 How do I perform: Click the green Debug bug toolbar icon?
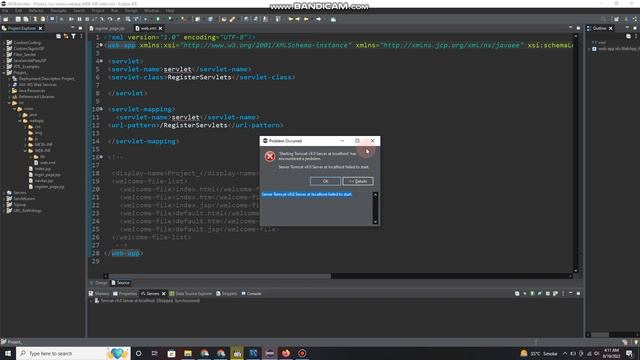click(x=146, y=19)
